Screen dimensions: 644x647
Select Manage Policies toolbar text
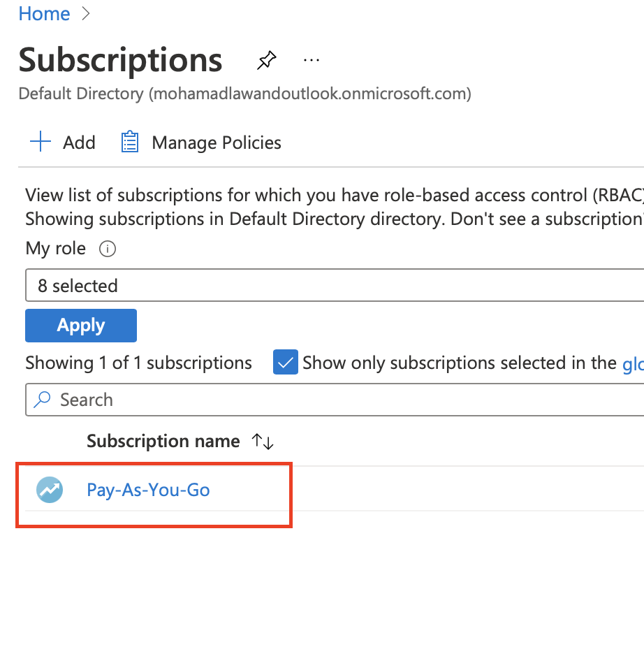tap(217, 143)
